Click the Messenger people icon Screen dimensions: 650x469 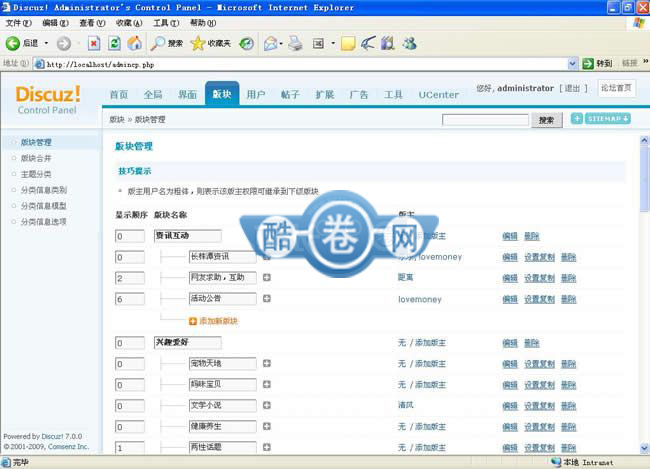point(409,43)
